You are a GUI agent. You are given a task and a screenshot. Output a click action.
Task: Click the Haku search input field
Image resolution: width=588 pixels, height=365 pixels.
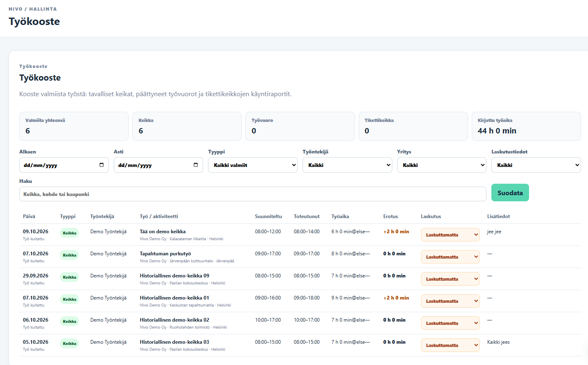253,194
